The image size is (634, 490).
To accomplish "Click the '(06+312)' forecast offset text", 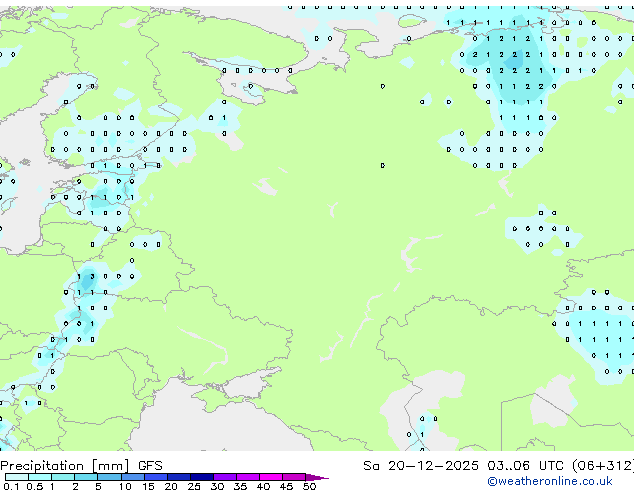I will coord(603,466).
